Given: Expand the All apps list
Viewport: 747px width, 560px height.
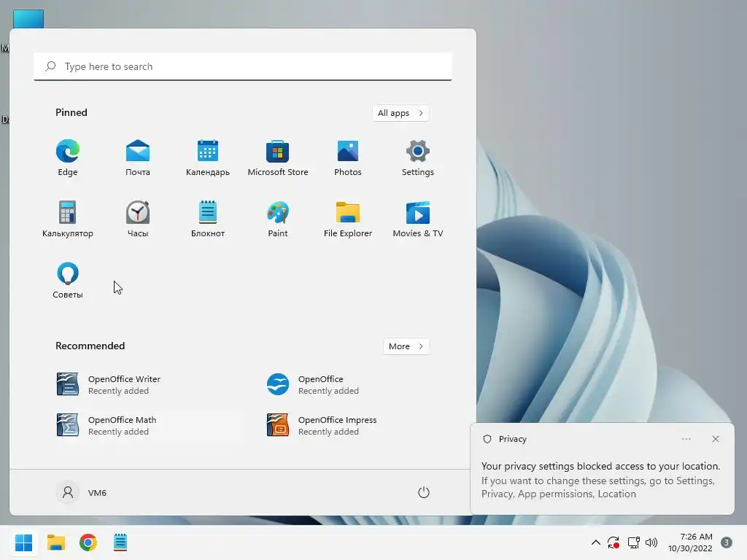Looking at the screenshot, I should (400, 113).
